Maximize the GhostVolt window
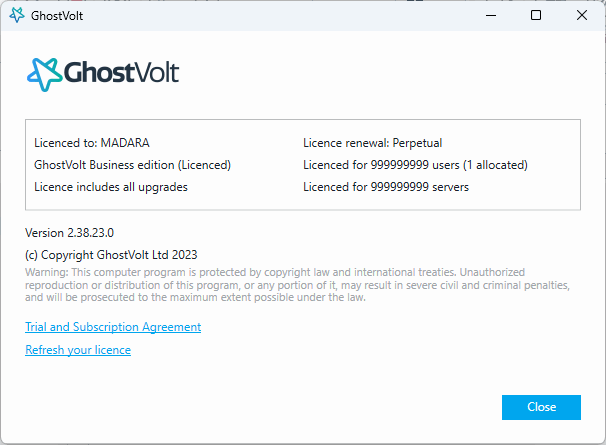 point(536,15)
